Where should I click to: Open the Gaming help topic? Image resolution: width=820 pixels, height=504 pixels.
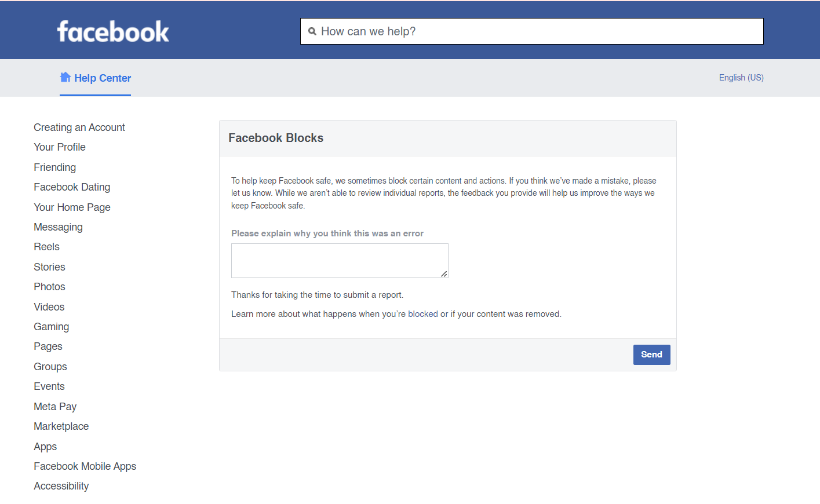51,327
